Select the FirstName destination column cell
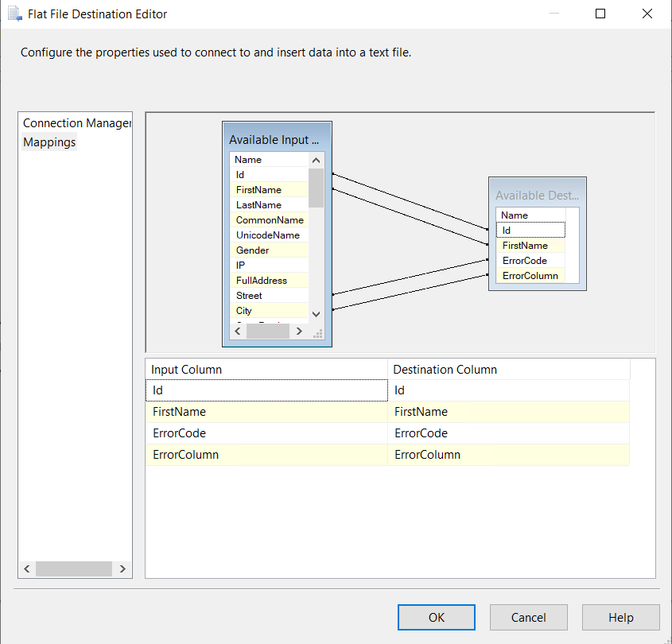 point(509,412)
